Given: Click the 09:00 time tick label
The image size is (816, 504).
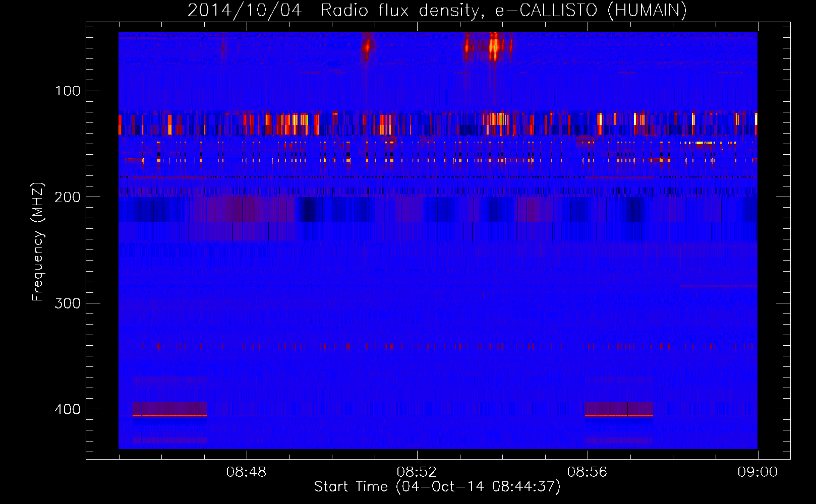Looking at the screenshot, I should (x=757, y=472).
